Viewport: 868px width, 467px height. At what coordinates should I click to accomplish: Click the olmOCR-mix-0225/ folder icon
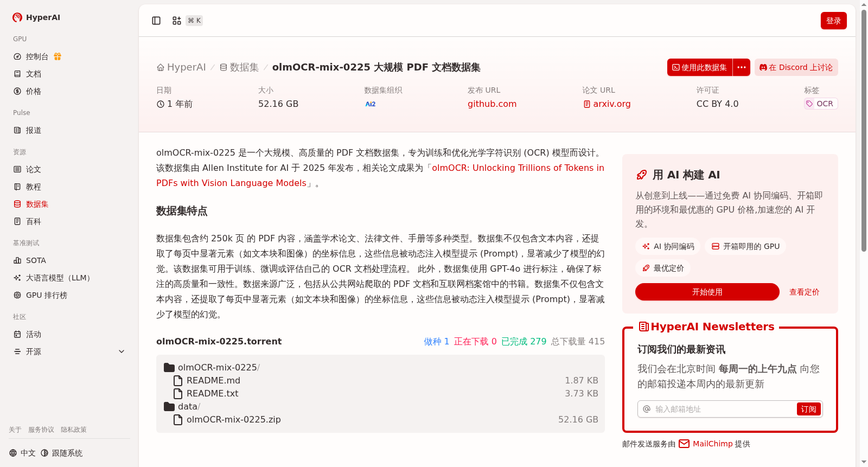[169, 367]
